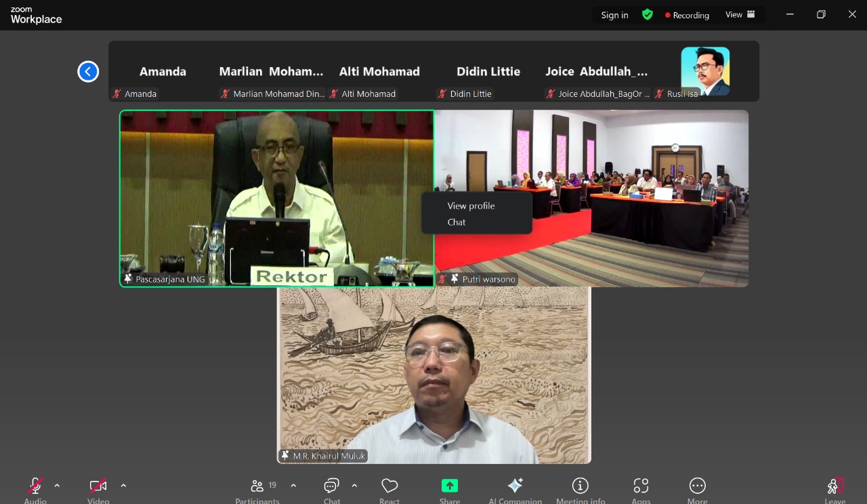Open the Chat panel from toolbar
This screenshot has height=504, width=867.
pos(331,486)
